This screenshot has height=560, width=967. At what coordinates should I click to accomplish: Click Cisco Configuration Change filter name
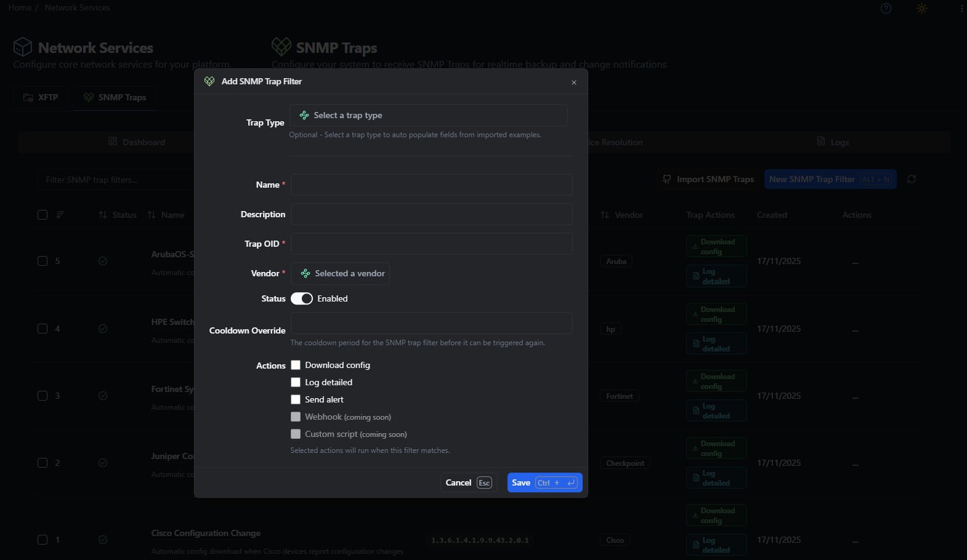tap(206, 533)
